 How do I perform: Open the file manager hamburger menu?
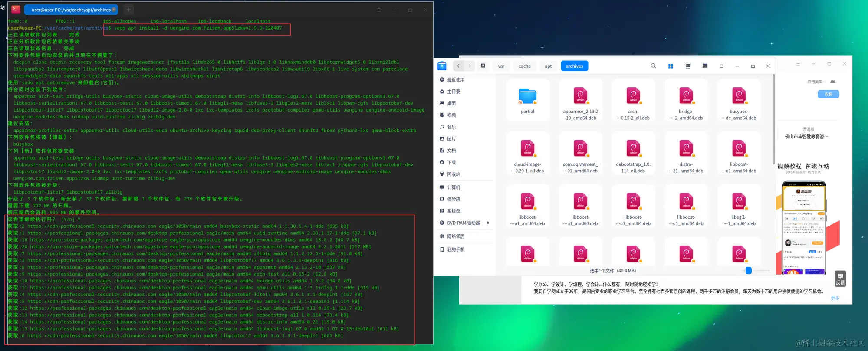[721, 66]
